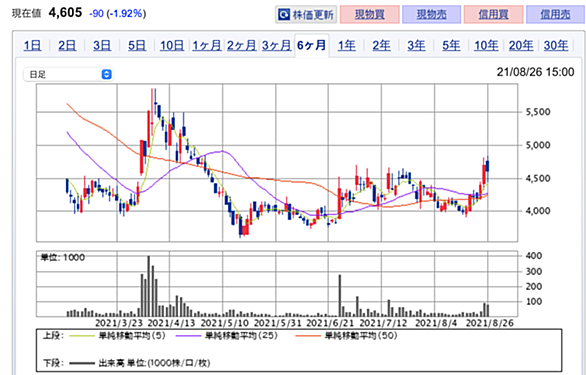586x375 pixels.
Task: Click the 現物買 button
Action: coord(370,15)
